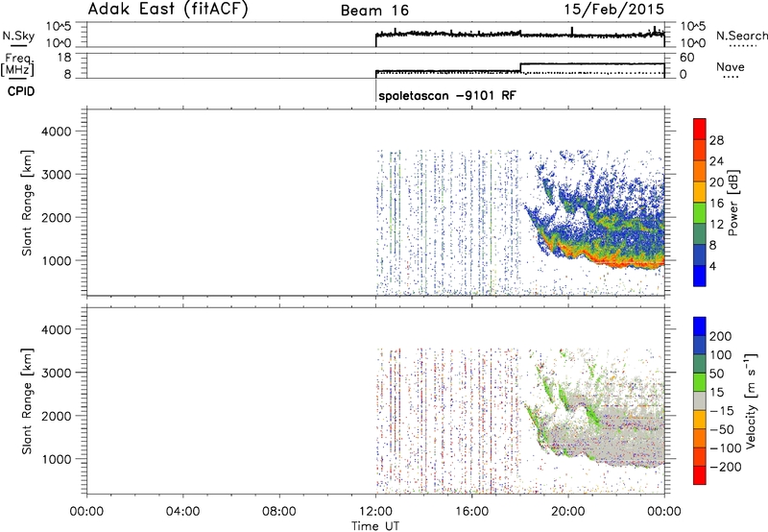Click the '16:00' time tick label
This screenshot has width=768, height=532.
[471, 512]
